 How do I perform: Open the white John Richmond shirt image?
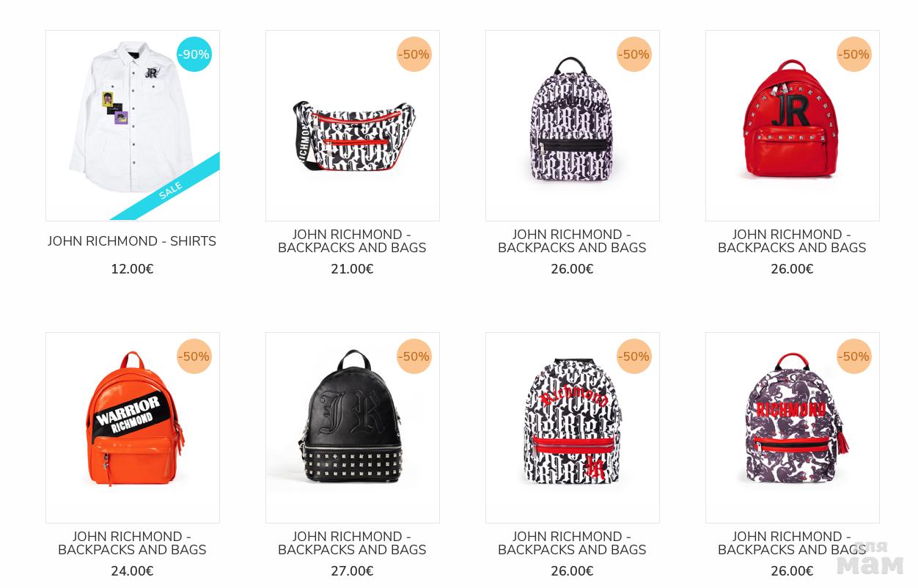133,125
